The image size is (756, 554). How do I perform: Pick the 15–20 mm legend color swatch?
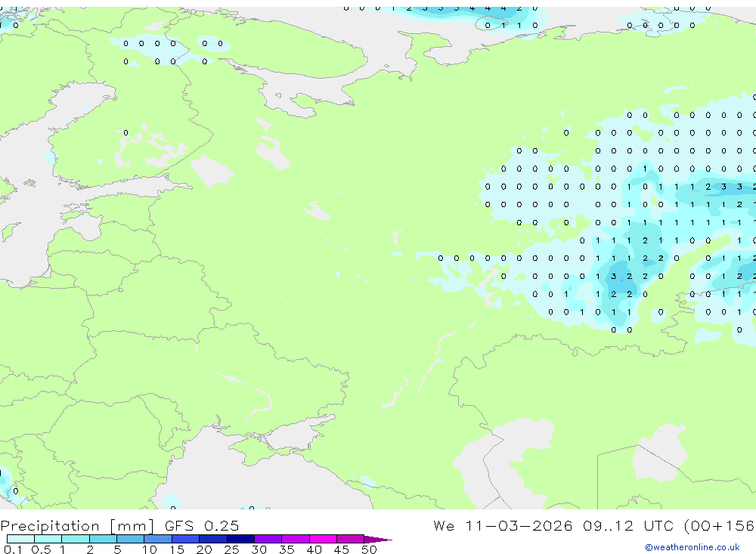(186, 539)
